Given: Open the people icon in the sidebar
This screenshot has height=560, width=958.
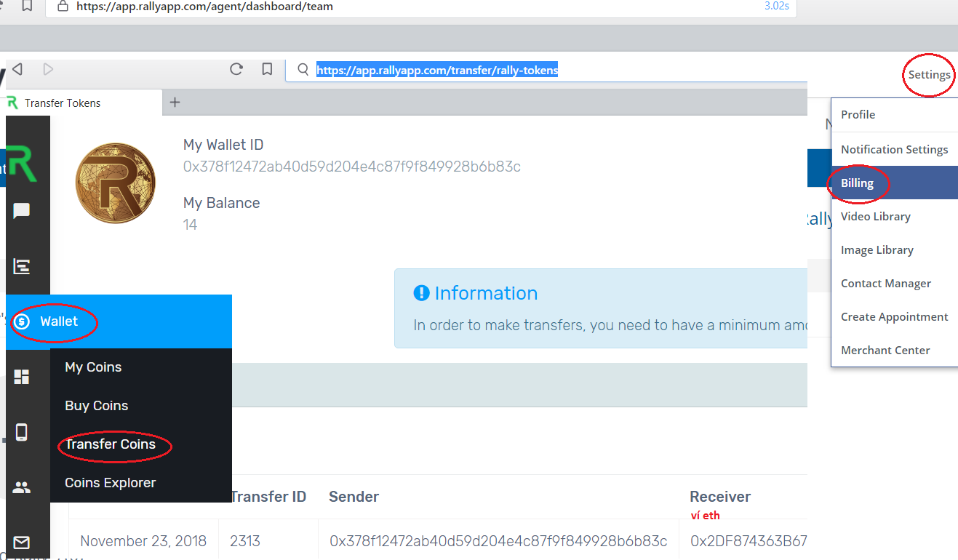Looking at the screenshot, I should (x=22, y=487).
